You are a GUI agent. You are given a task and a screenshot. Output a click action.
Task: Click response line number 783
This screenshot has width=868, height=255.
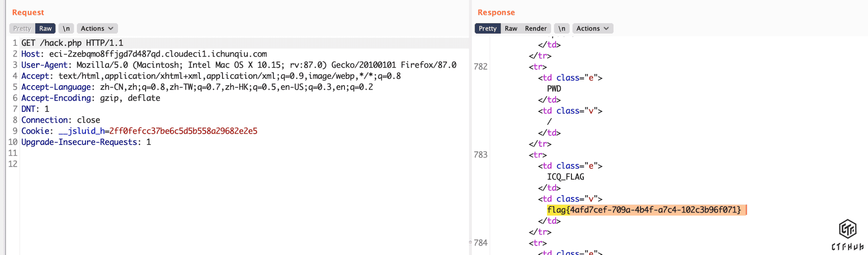pyautogui.click(x=481, y=155)
